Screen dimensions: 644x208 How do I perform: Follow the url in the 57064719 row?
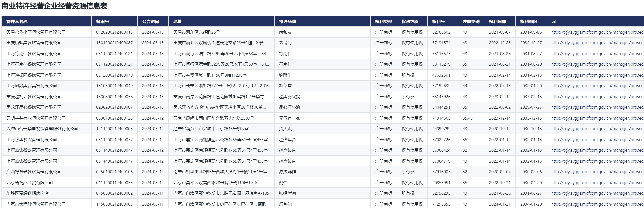click(x=598, y=161)
